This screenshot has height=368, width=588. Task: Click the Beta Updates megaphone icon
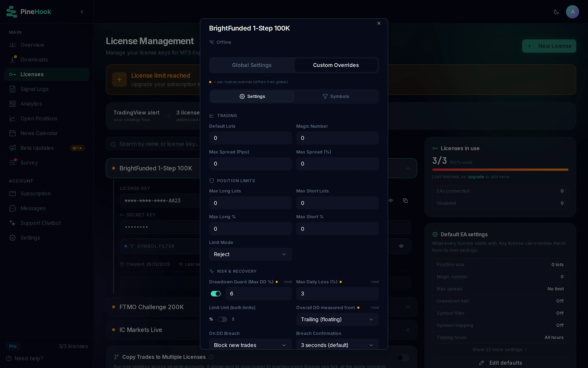point(12,148)
